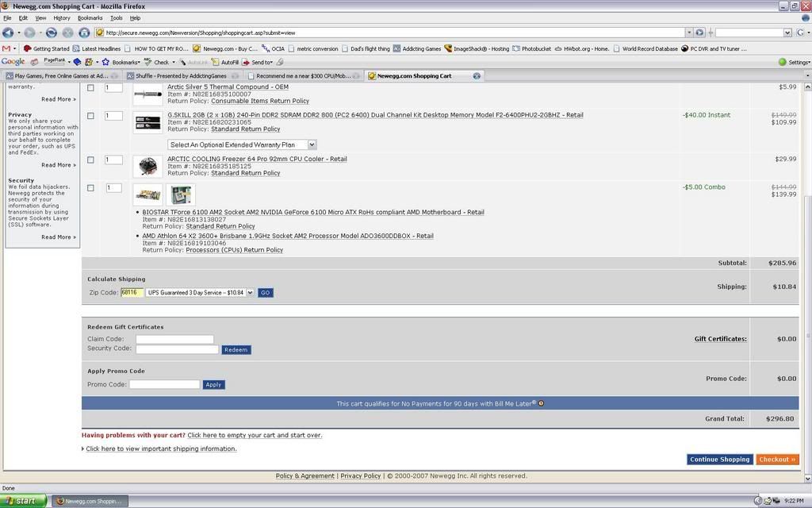Open the File menu

click(x=7, y=18)
